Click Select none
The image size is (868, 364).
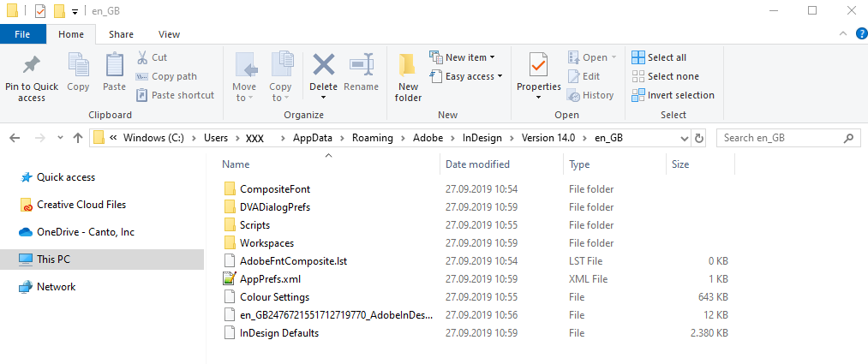666,76
